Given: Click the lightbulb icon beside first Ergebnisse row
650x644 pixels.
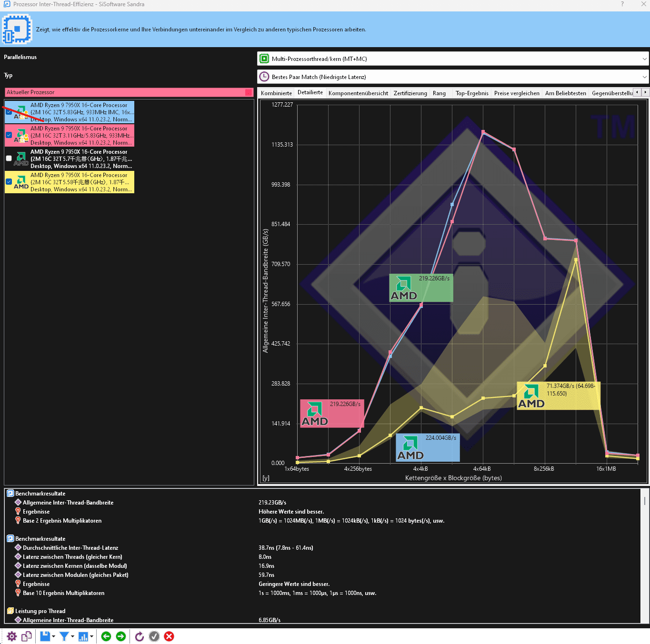Looking at the screenshot, I should pyautogui.click(x=18, y=512).
